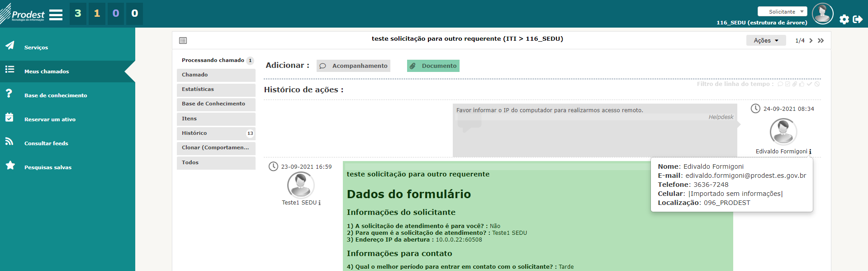Toggle the followup speech bubble timeline filter
The image size is (868, 271).
780,84
